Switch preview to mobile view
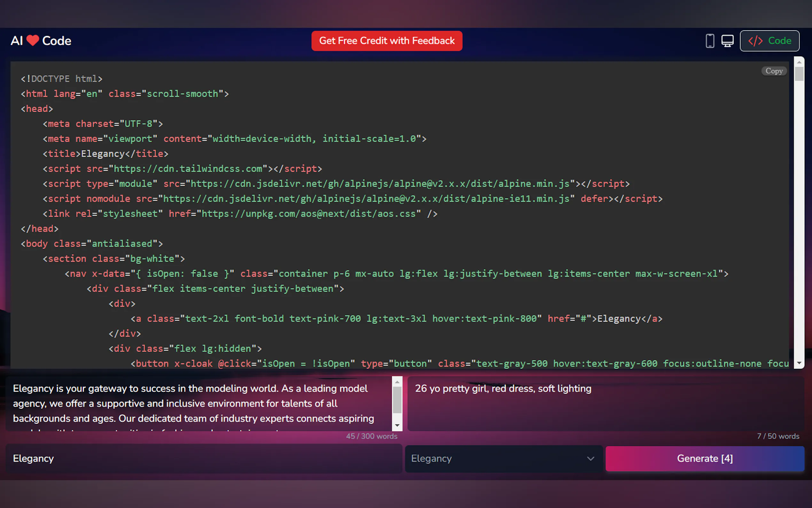812x508 pixels. tap(710, 40)
